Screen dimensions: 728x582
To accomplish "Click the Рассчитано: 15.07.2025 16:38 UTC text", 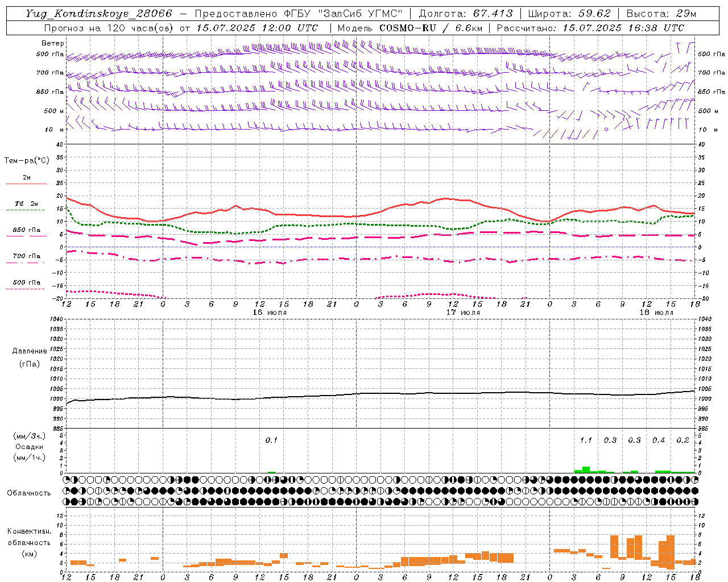I will tap(590, 28).
